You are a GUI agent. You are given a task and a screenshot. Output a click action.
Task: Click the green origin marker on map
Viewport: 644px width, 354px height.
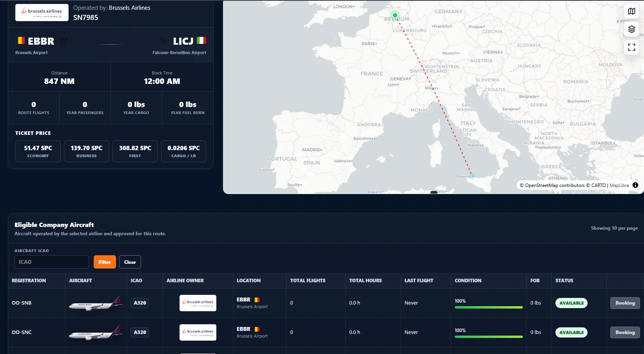tap(395, 15)
